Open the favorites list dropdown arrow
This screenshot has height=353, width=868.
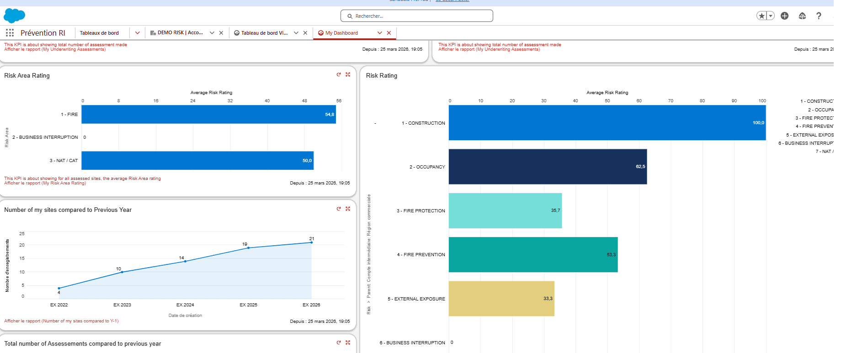coord(771,16)
